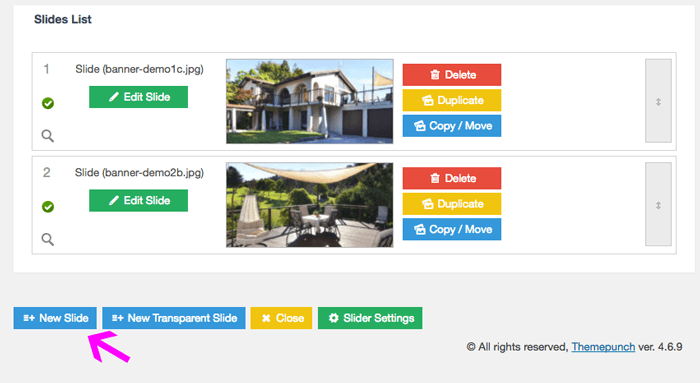Click the sort arrows handle on slide 2
The height and width of the screenshot is (383, 700).
658,204
